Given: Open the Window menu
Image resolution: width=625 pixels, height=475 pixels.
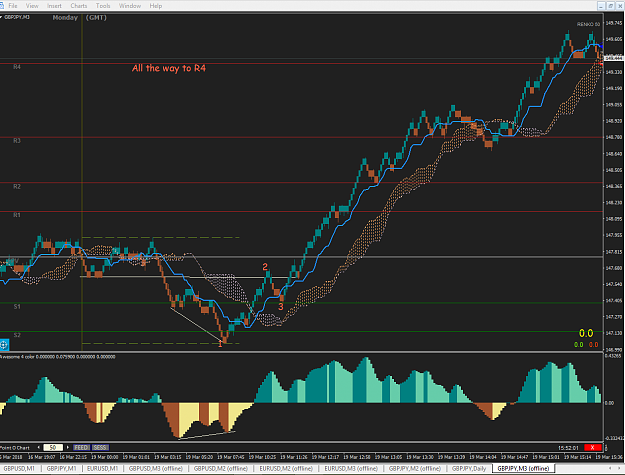Looking at the screenshot, I should click(130, 6).
